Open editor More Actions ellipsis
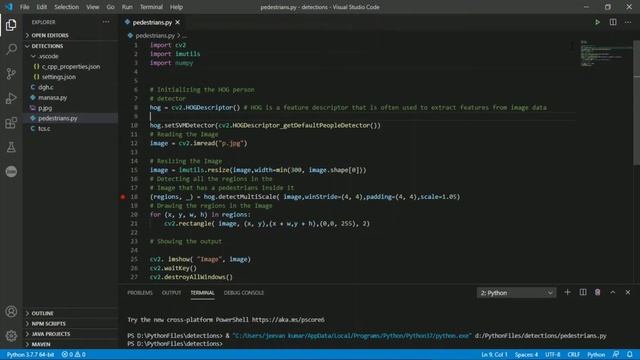This screenshot has width=640, height=360. 628,22
